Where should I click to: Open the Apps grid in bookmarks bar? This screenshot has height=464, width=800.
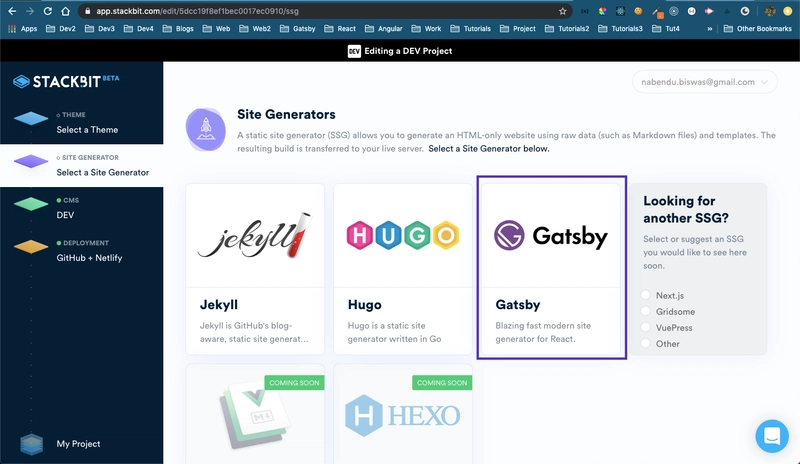22,29
